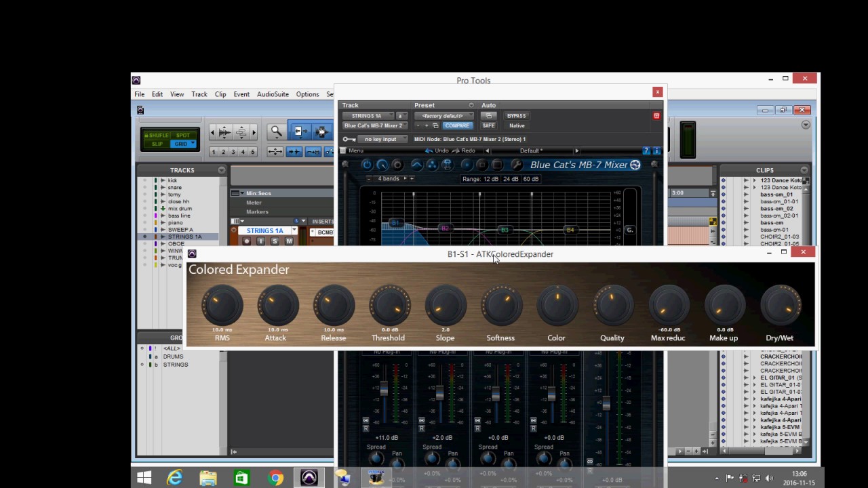
Task: Click the key input key icon
Action: [349, 139]
